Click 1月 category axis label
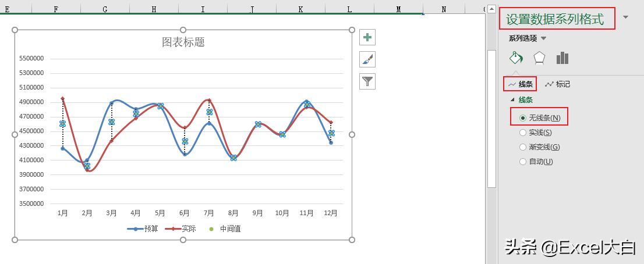Image resolution: width=644 pixels, height=264 pixels. (62, 213)
